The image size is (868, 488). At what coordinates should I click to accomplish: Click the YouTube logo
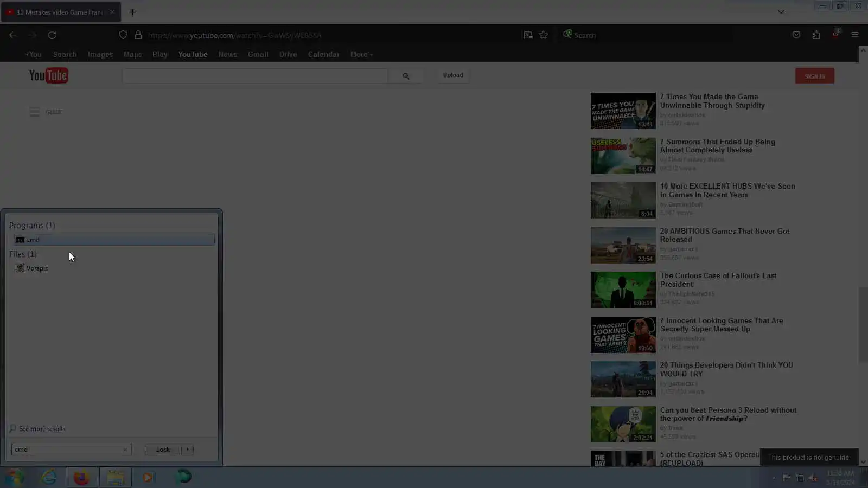[x=49, y=75]
